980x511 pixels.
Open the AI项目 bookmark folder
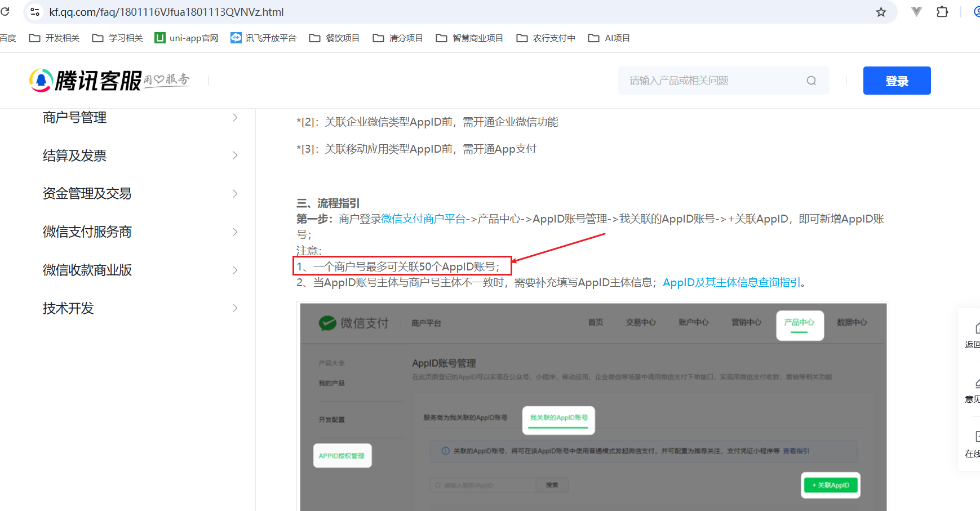(609, 38)
